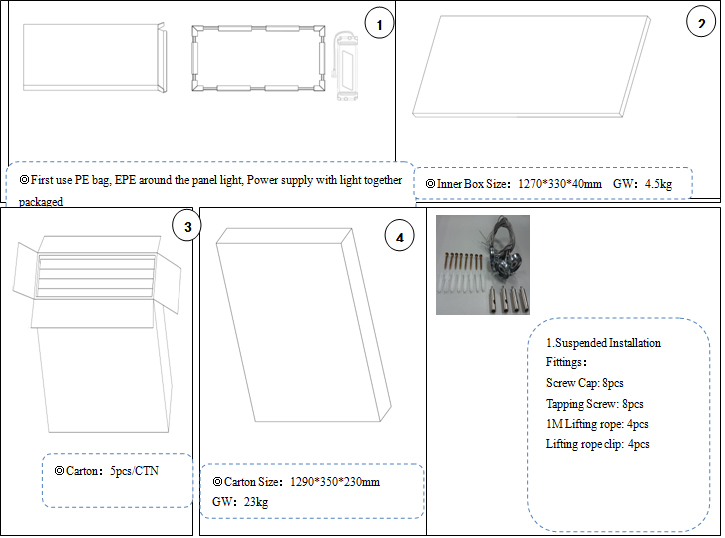Click the 'Suspended Installation Fittings' heading
The image size is (725, 538).
(x=603, y=353)
